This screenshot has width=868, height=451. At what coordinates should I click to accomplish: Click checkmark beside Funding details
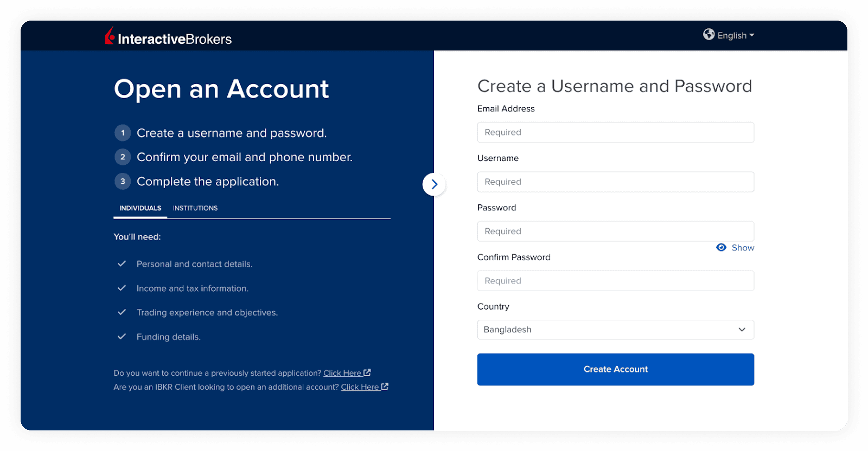tap(122, 337)
